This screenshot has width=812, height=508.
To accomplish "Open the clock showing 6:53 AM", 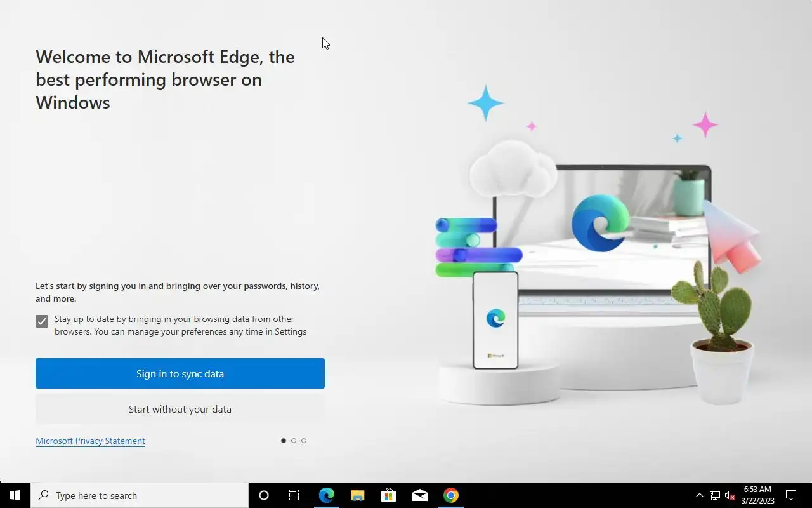I will click(x=758, y=495).
